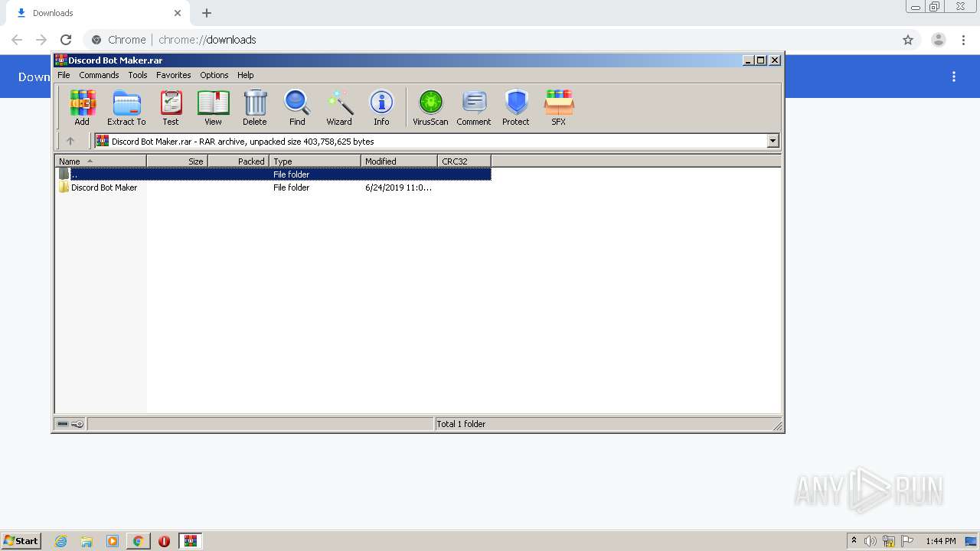Open a new Chrome tab with plus

[x=207, y=13]
